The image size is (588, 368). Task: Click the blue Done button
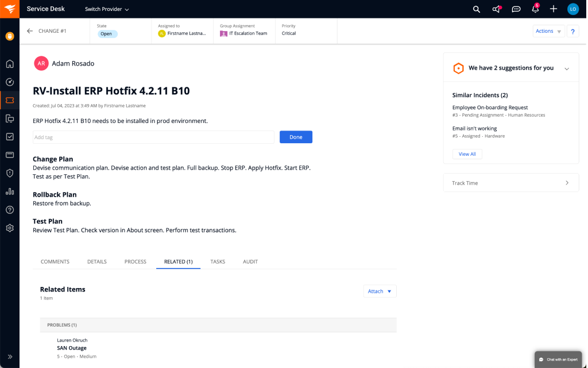(296, 137)
